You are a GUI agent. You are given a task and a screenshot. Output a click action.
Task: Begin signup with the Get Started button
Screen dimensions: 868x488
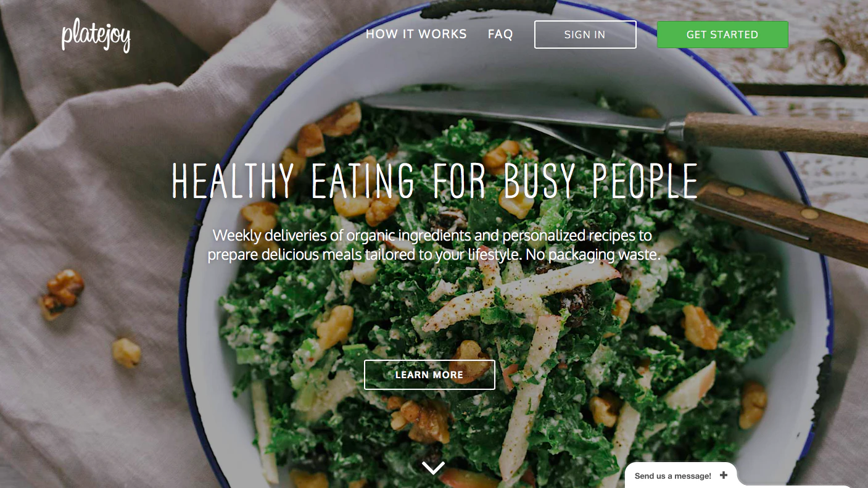[x=722, y=35]
